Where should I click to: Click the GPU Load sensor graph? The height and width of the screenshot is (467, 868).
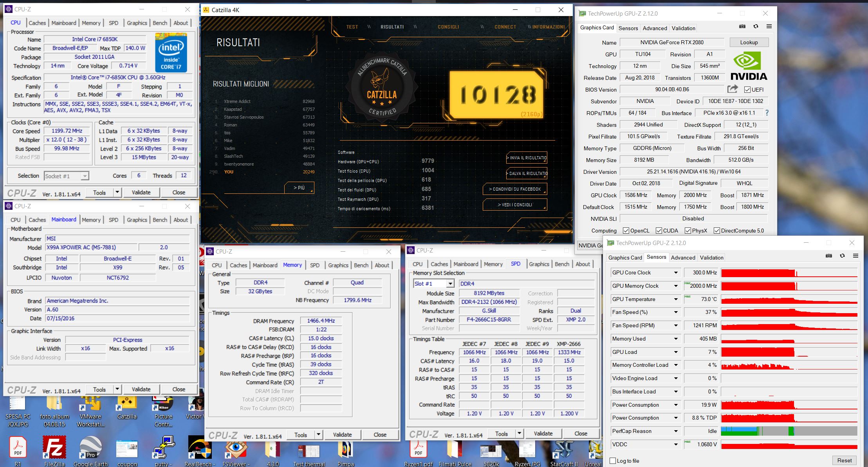[789, 352]
